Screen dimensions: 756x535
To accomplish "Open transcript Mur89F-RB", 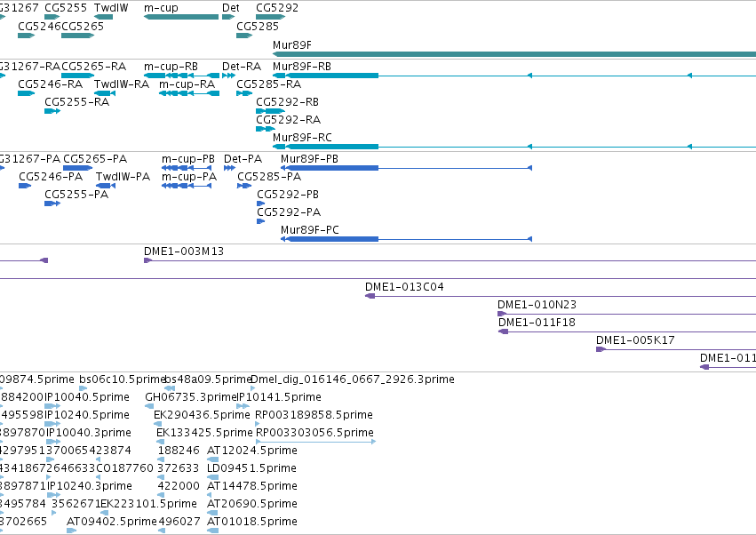I will click(514, 76).
